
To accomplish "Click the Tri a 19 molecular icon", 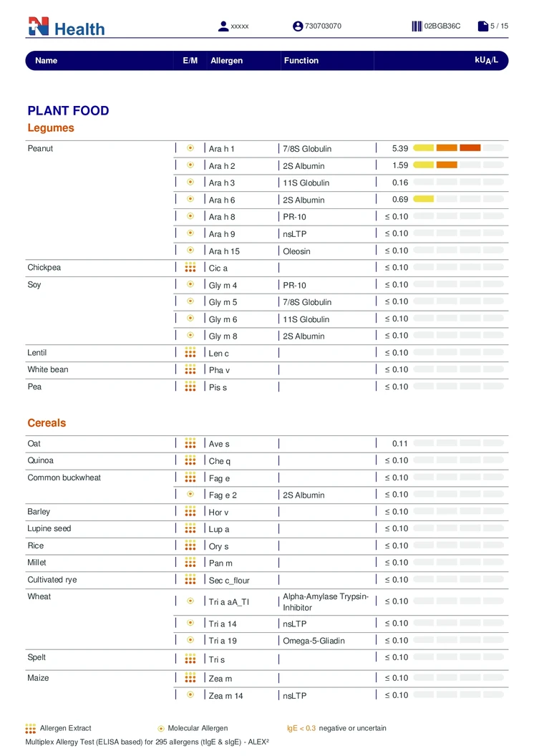I will (190, 641).
